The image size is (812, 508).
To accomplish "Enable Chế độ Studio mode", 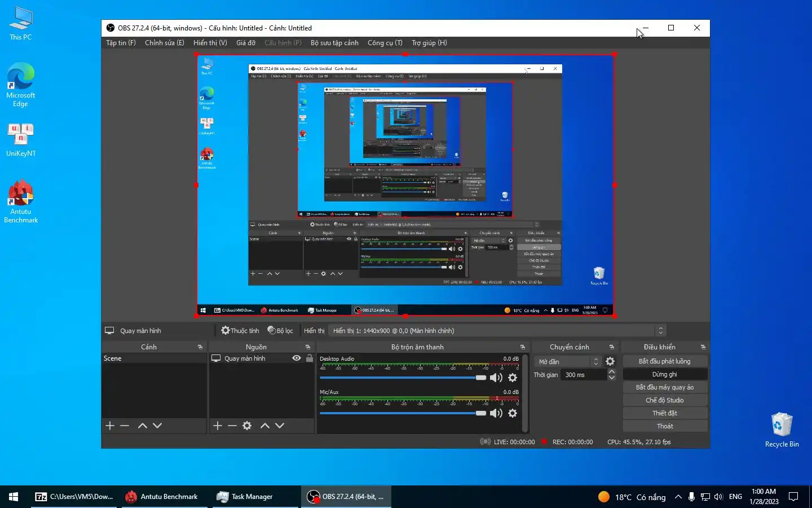I will pos(665,400).
